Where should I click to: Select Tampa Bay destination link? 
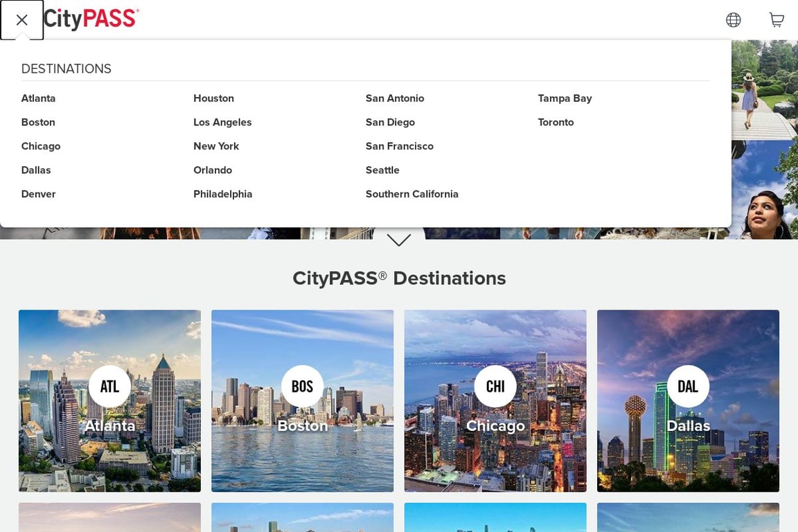[565, 98]
